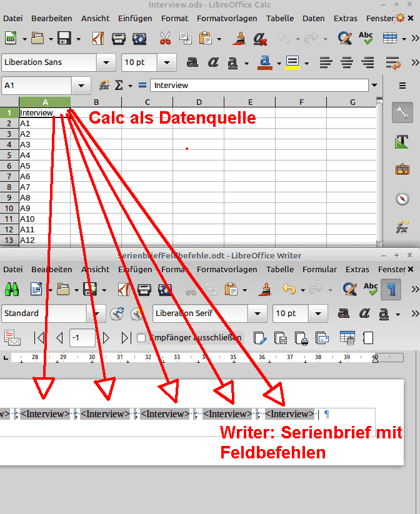
Task: Select the Calc clone formatting paintbrush
Action: click(239, 38)
